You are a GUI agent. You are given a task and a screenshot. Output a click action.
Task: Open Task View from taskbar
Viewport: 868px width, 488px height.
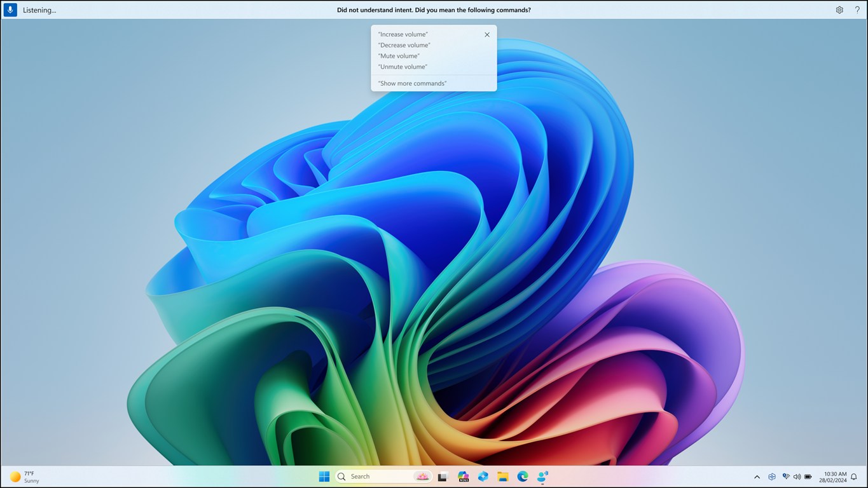[443, 477]
